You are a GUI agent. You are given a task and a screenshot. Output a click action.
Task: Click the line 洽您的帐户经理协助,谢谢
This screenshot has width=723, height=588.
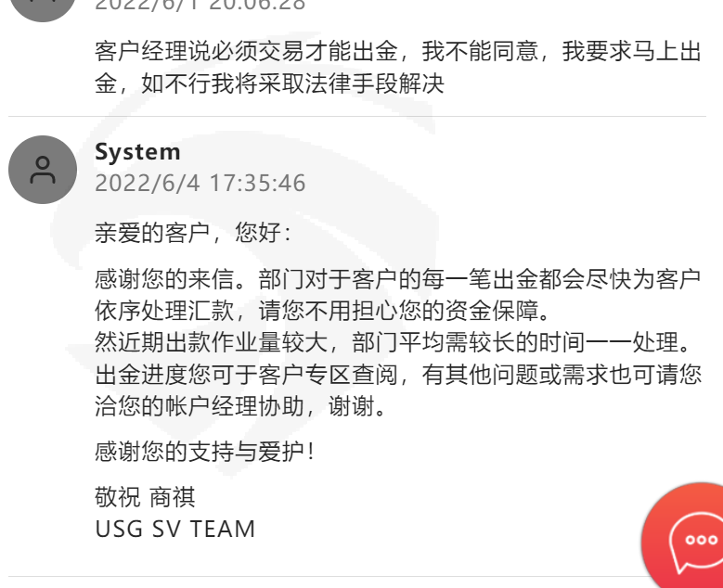(x=240, y=406)
